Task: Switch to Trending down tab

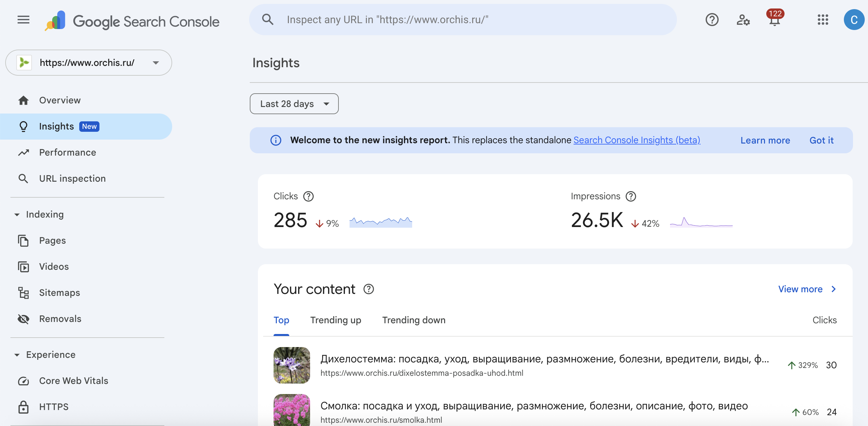Action: (413, 320)
